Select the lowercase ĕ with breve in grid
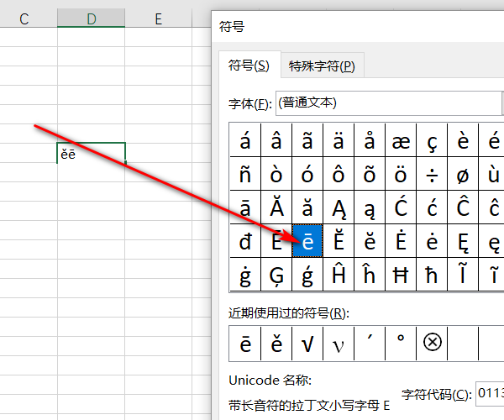 click(x=370, y=241)
